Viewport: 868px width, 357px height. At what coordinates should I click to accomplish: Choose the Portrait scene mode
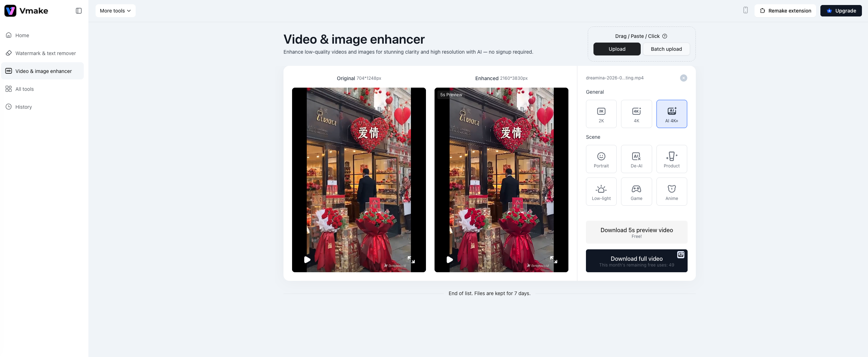coord(601,159)
